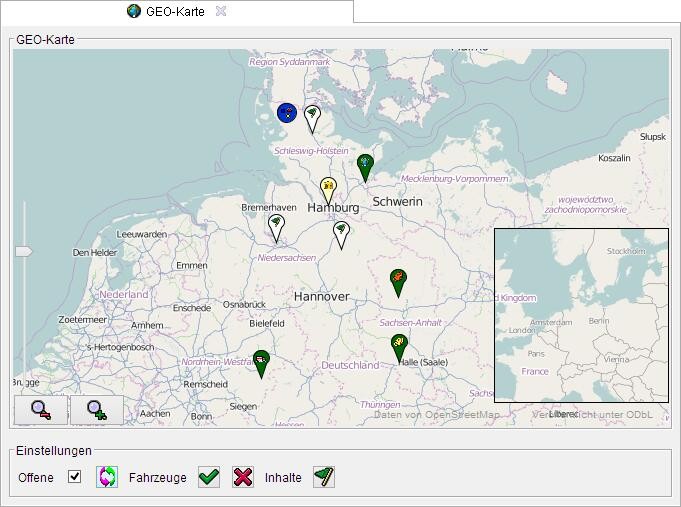Click the overview mini-map of Europe
This screenshot has width=681, height=507.
click(x=582, y=315)
